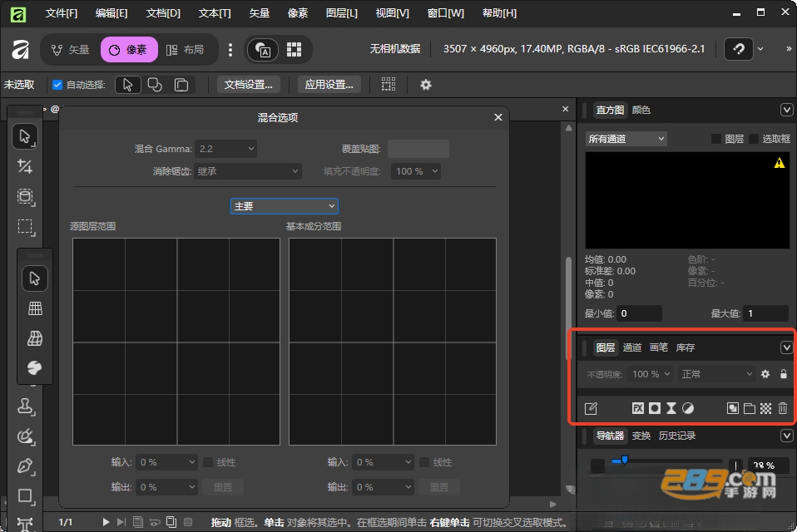Viewport: 797px width, 532px height.
Task: Click the assistant shape-text icon
Action: coord(263,50)
